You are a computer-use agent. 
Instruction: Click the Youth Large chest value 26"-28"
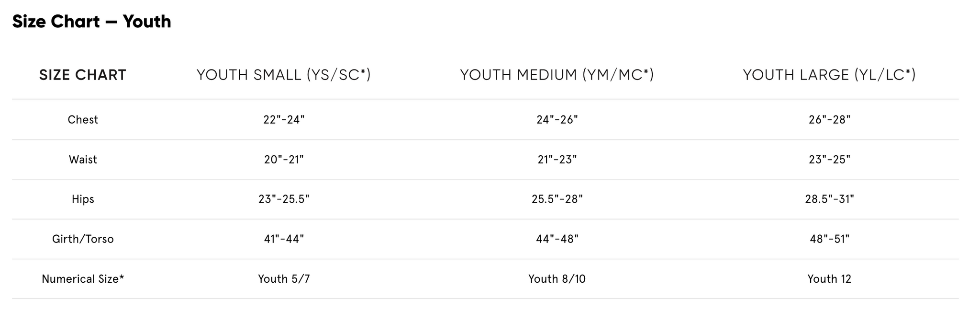[829, 120]
